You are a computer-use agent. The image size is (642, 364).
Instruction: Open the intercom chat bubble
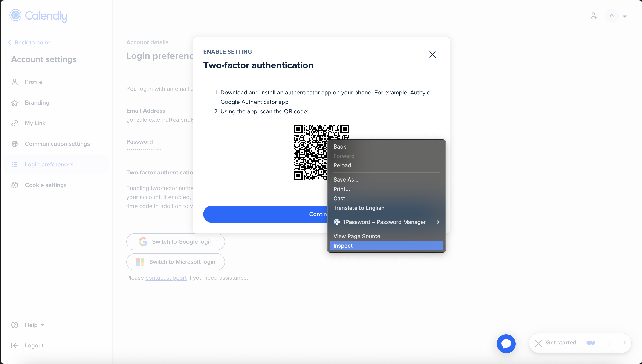(x=506, y=343)
